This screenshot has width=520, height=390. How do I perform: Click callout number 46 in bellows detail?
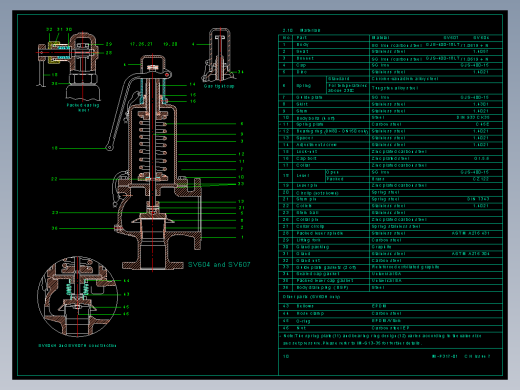point(126,314)
